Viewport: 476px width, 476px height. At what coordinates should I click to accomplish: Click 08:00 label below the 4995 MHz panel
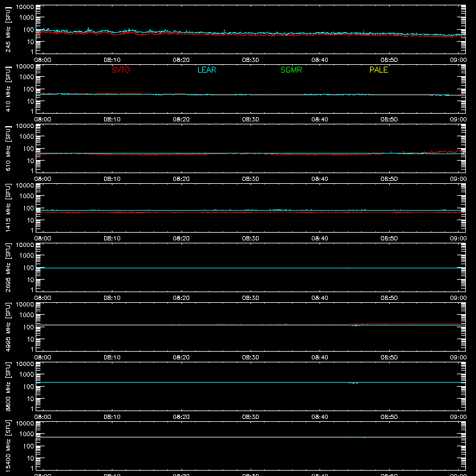click(x=43, y=358)
